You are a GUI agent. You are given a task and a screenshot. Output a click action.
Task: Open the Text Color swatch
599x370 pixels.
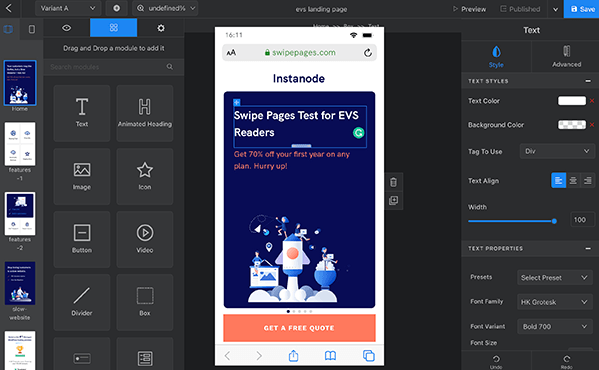(x=571, y=101)
